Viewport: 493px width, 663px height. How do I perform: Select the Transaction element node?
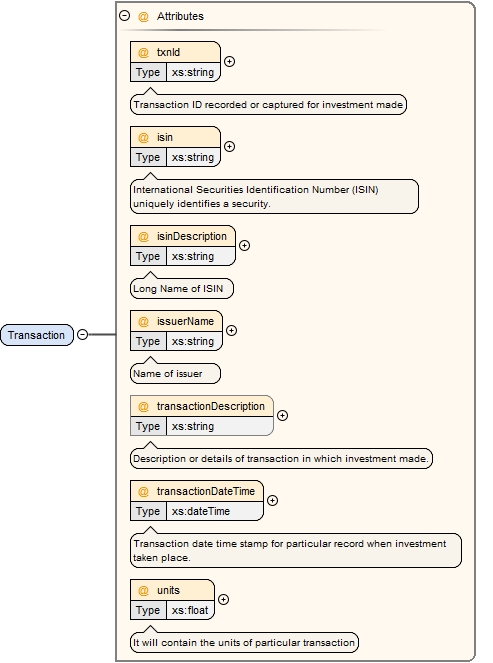37,335
